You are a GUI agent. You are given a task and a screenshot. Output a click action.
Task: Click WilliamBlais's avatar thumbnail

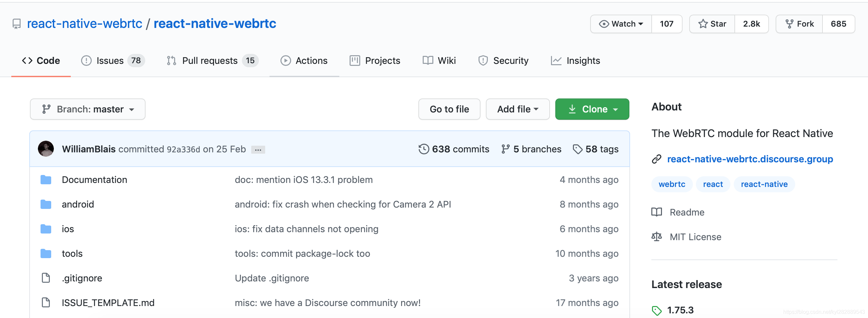[x=46, y=149]
